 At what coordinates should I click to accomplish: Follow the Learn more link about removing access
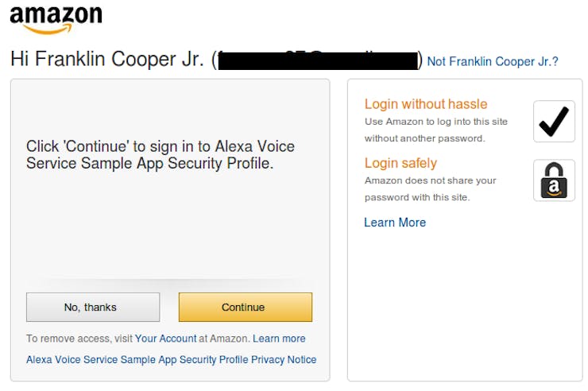point(279,339)
